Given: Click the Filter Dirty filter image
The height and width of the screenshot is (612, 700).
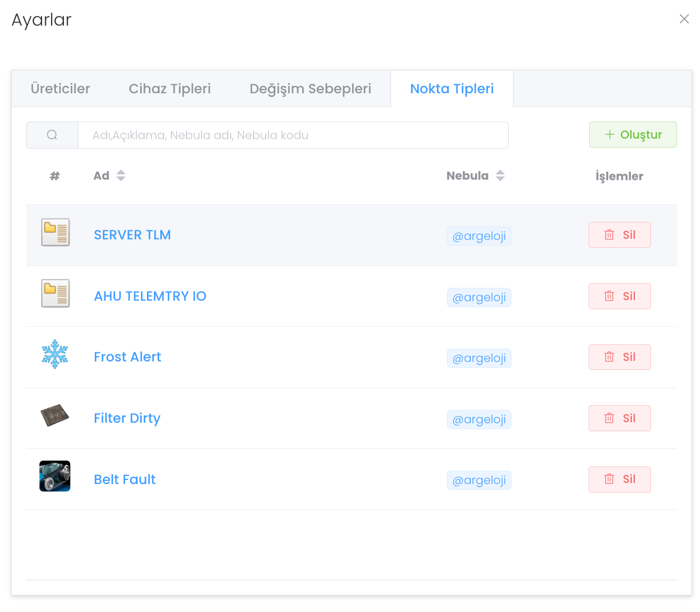Looking at the screenshot, I should click(55, 415).
